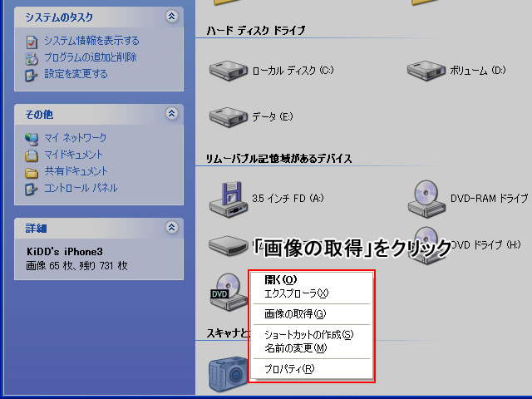The image size is (532, 399).
Task: Open コントロール パネル link
Action: point(81,188)
